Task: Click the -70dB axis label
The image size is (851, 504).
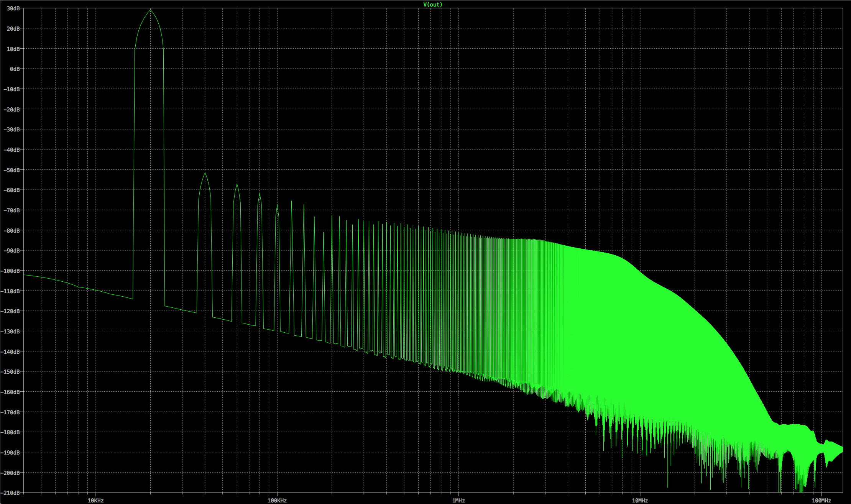Action: [x=11, y=210]
